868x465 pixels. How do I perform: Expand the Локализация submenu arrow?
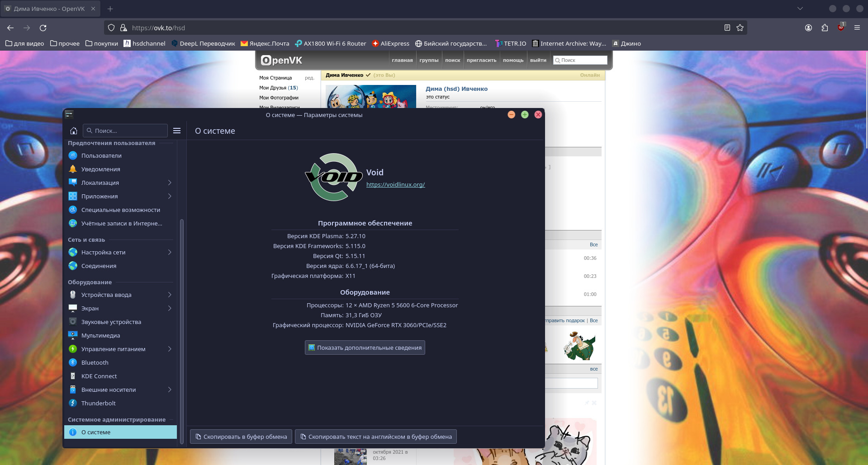[170, 183]
